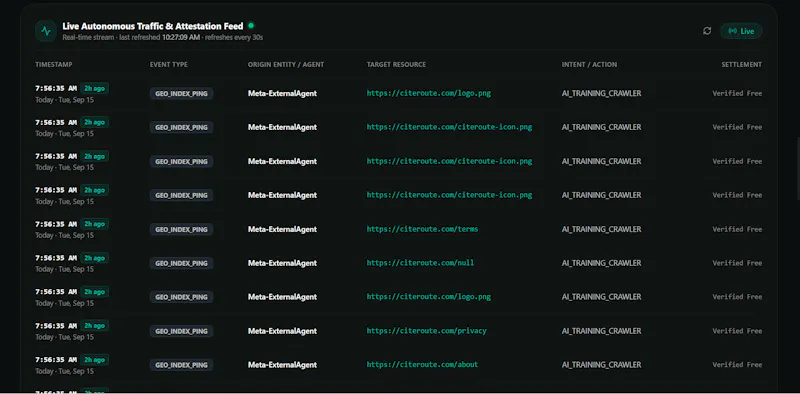800x394 pixels.
Task: Select Meta-ExternalAgent in the /null row
Action: point(282,263)
